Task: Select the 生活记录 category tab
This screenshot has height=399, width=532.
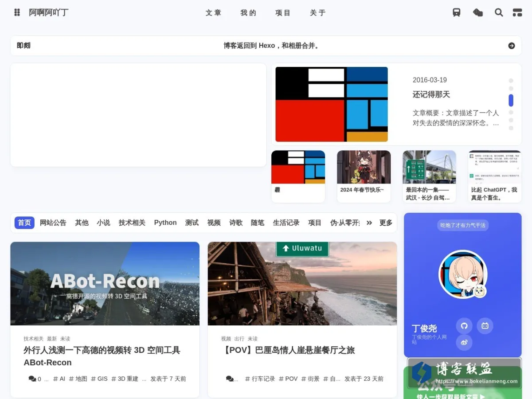Action: click(x=286, y=223)
